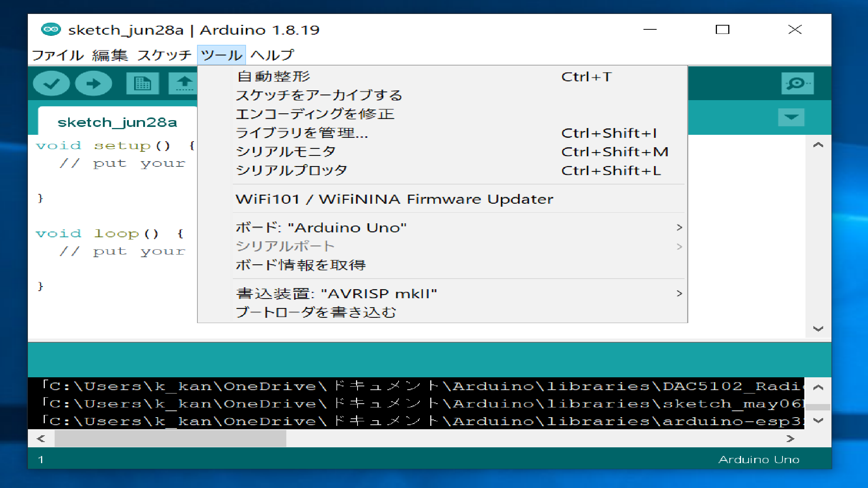
Task: Choose スケッチをアーカイブする
Action: click(442, 95)
